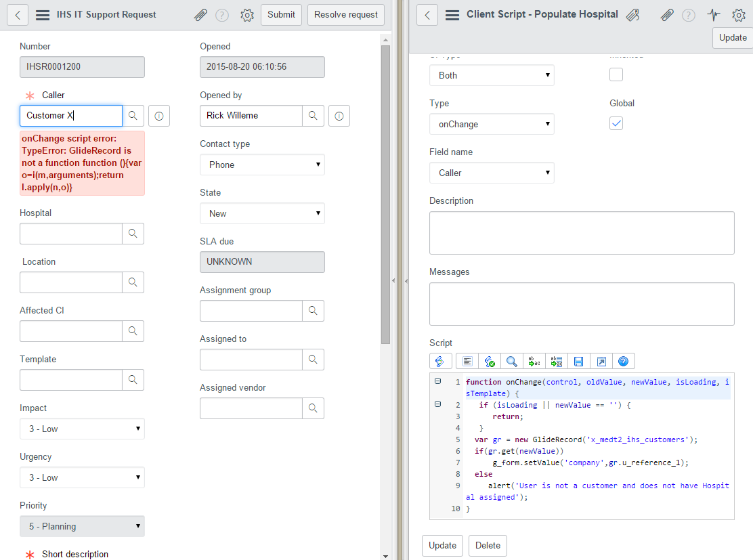Open the Assigned vendor lookup magnifier
This screenshot has width=753, height=560.
[313, 408]
